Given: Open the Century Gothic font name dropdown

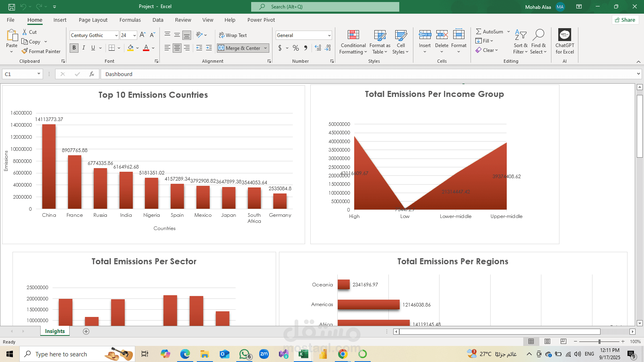Looking at the screenshot, I should pos(116,35).
